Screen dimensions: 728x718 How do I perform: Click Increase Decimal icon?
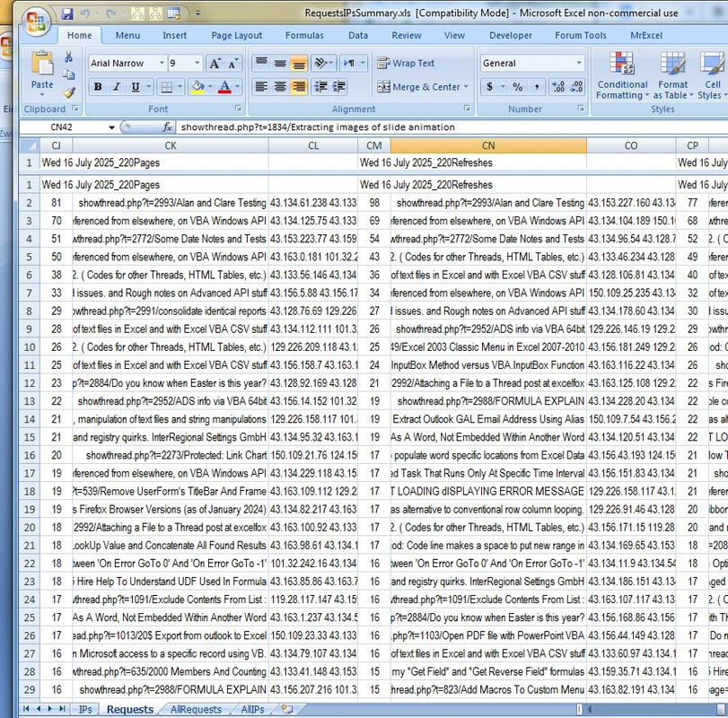pos(558,87)
